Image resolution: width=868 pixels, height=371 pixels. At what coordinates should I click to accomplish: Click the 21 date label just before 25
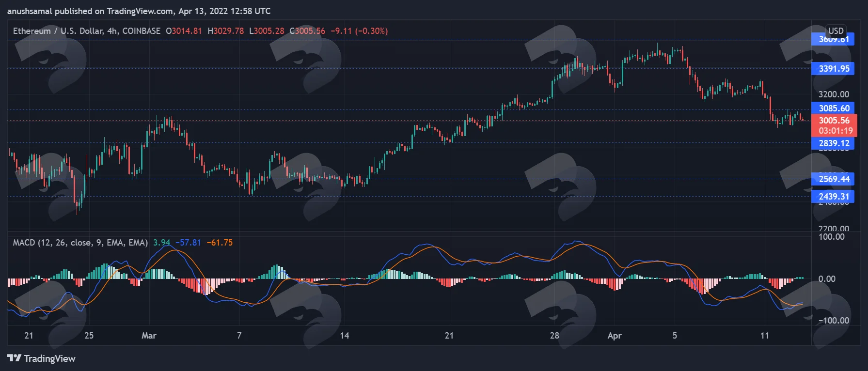29,336
